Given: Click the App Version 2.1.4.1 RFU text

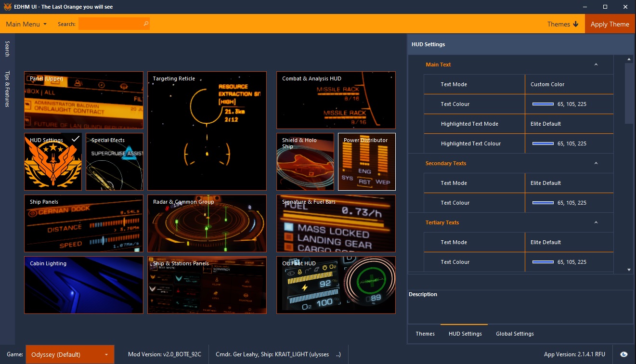Looking at the screenshot, I should tap(574, 354).
